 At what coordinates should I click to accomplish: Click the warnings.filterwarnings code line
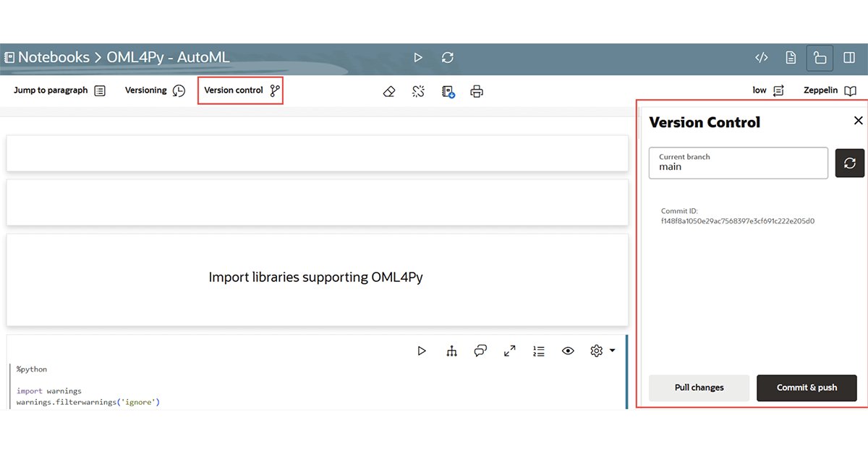click(x=88, y=402)
